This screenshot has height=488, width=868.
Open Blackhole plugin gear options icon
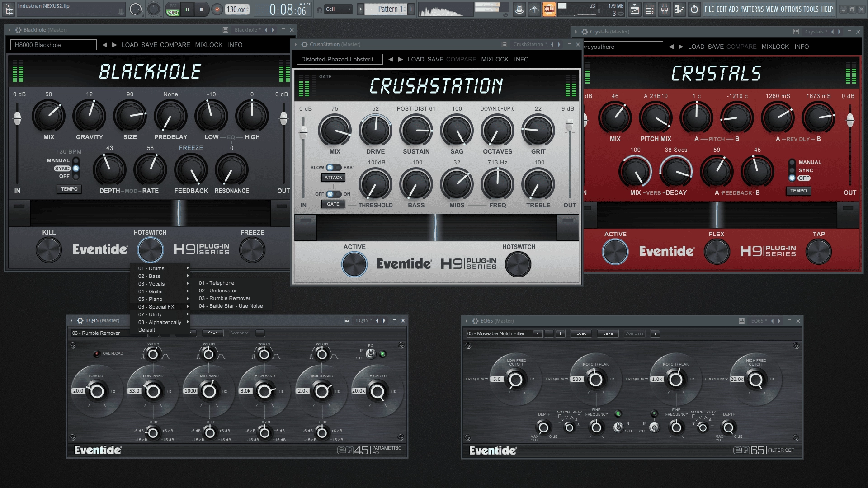(19, 30)
